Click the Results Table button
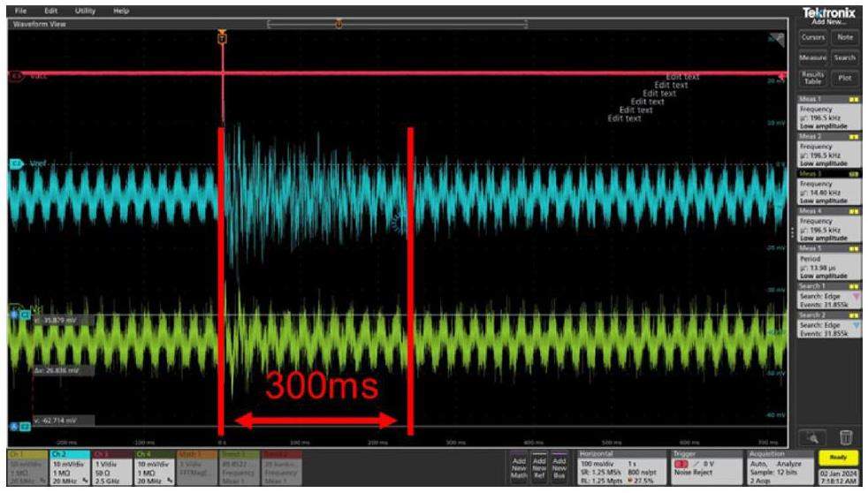 813,78
